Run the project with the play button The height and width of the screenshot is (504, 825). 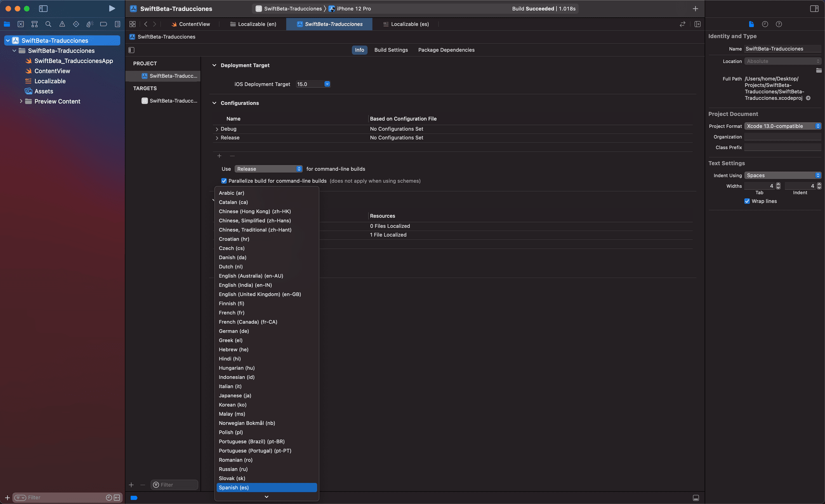pos(112,9)
